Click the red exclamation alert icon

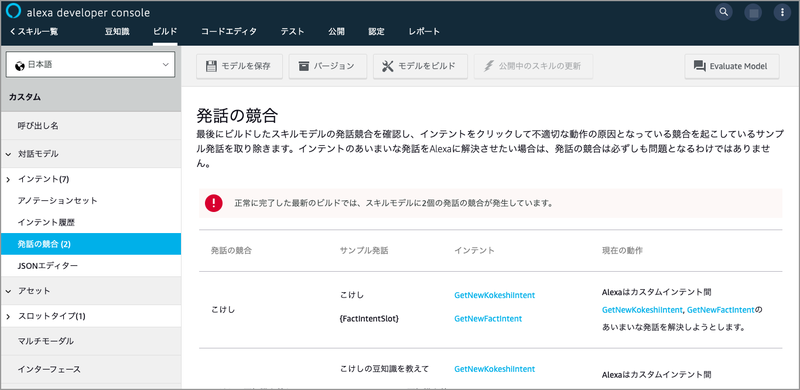pos(213,203)
